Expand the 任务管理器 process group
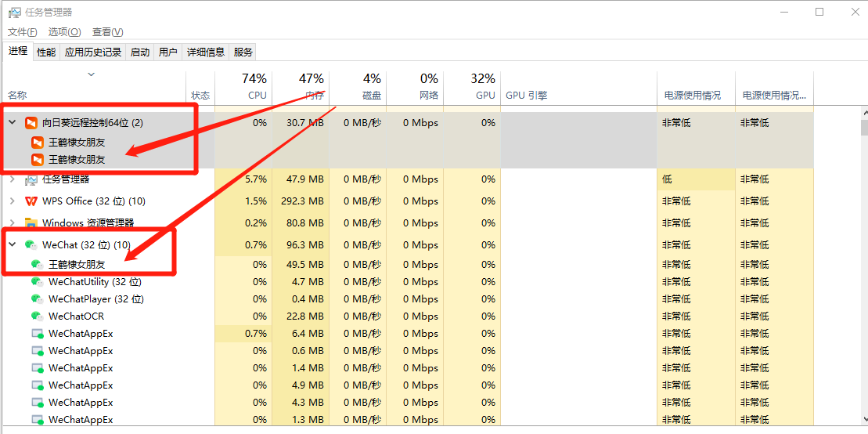This screenshot has width=868, height=434. coord(13,179)
